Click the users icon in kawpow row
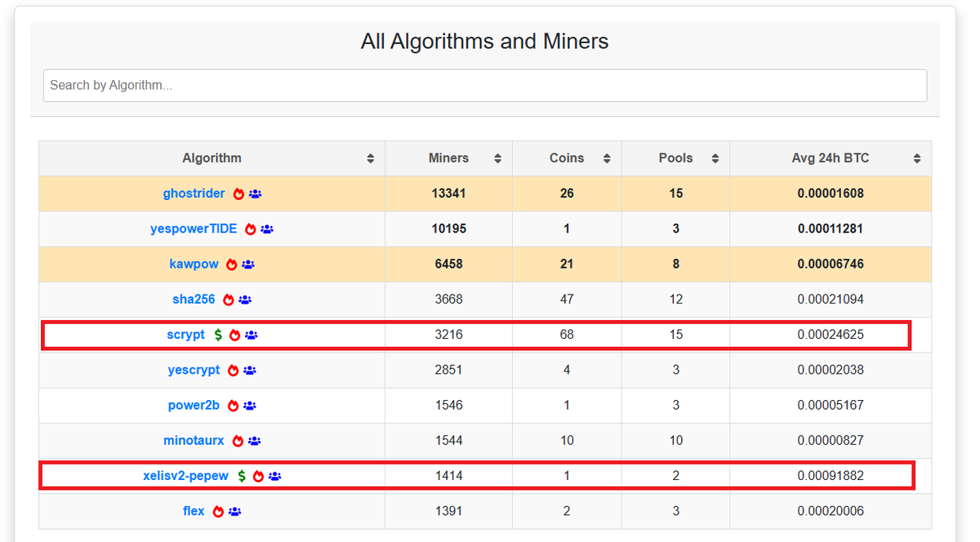The image size is (980, 542). [248, 264]
